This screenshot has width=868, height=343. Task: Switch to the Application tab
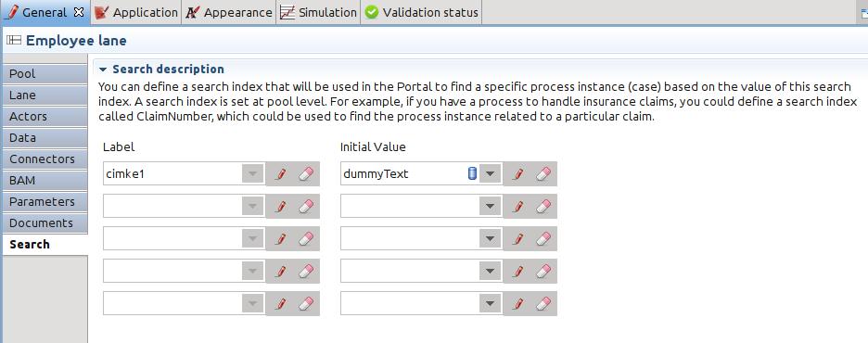coord(136,12)
